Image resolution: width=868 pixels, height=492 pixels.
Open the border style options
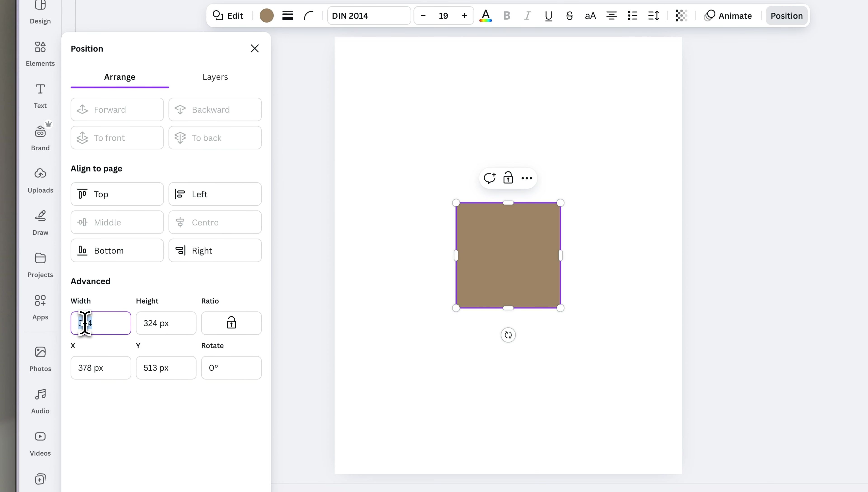[x=288, y=16]
